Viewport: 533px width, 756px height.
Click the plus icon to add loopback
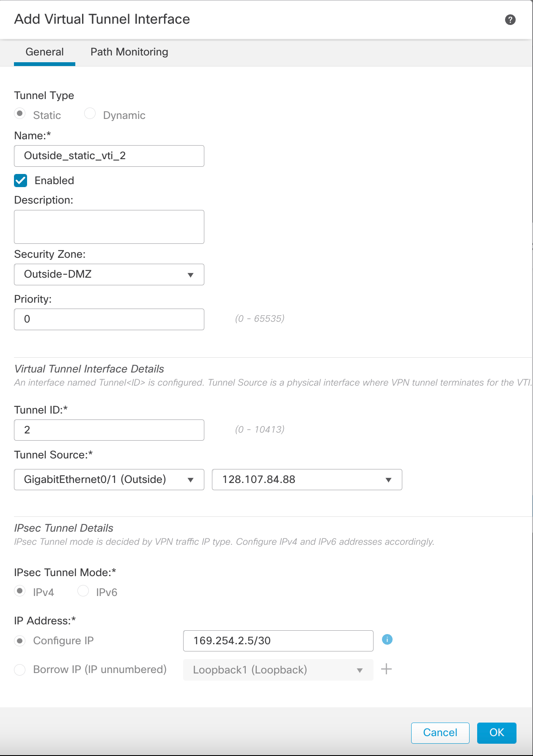(386, 669)
